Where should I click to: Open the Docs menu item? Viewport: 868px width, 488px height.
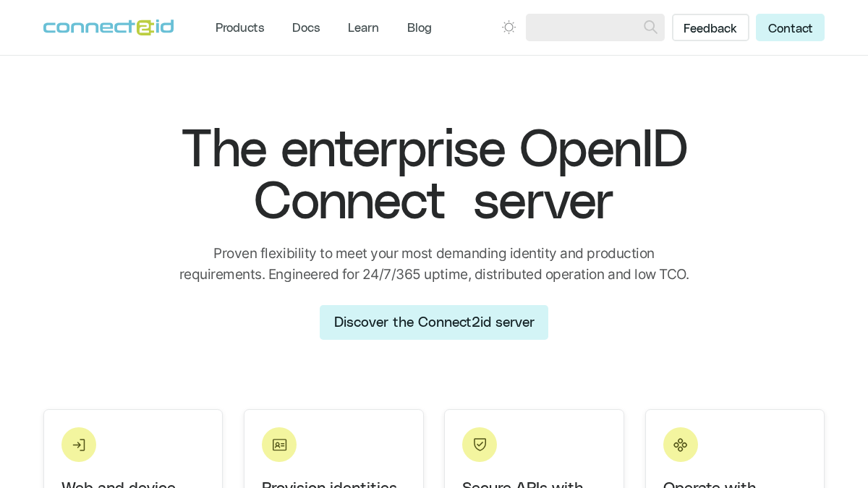pyautogui.click(x=306, y=27)
